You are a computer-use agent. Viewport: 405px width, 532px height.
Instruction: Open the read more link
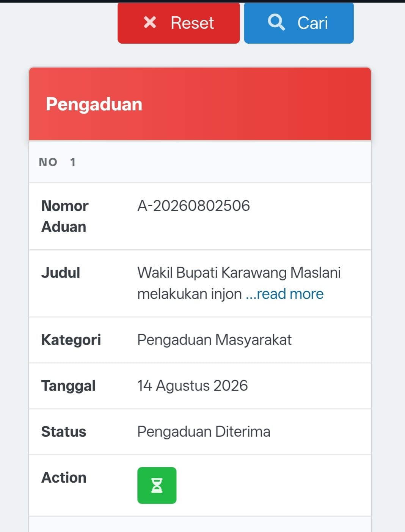point(284,294)
